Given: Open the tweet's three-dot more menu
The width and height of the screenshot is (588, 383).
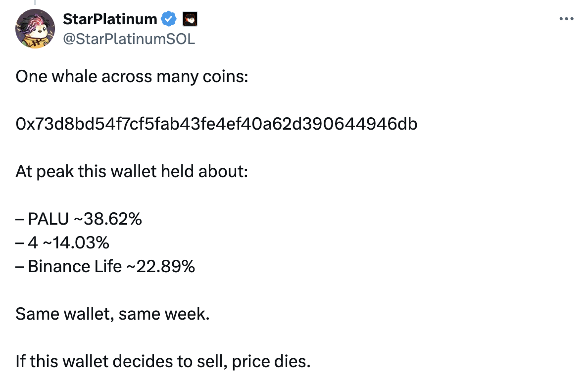Looking at the screenshot, I should coord(566,19).
